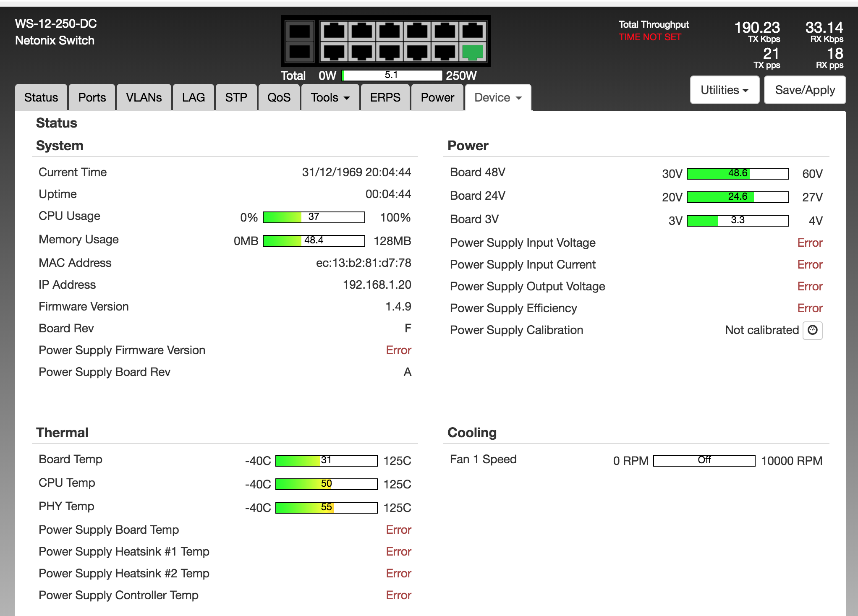Open the VLANs tab

tap(144, 97)
